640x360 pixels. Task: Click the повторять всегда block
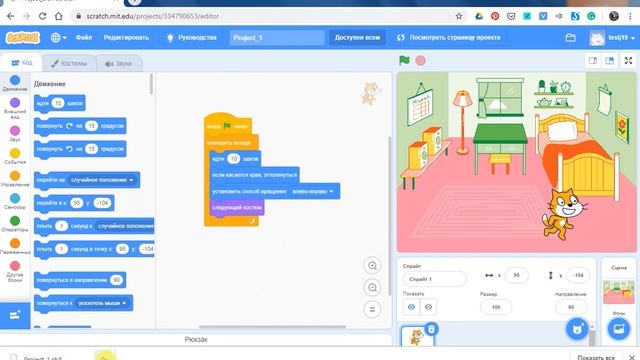(x=231, y=142)
